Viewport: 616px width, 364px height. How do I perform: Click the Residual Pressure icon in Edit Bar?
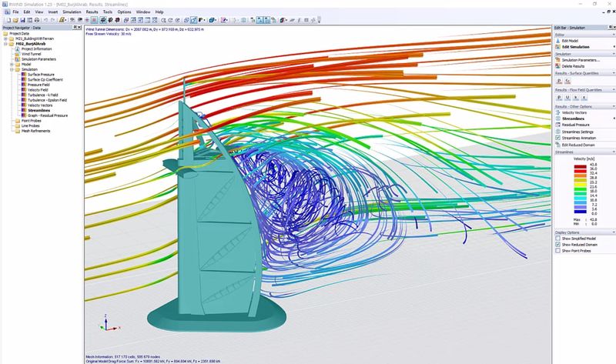(x=557, y=125)
